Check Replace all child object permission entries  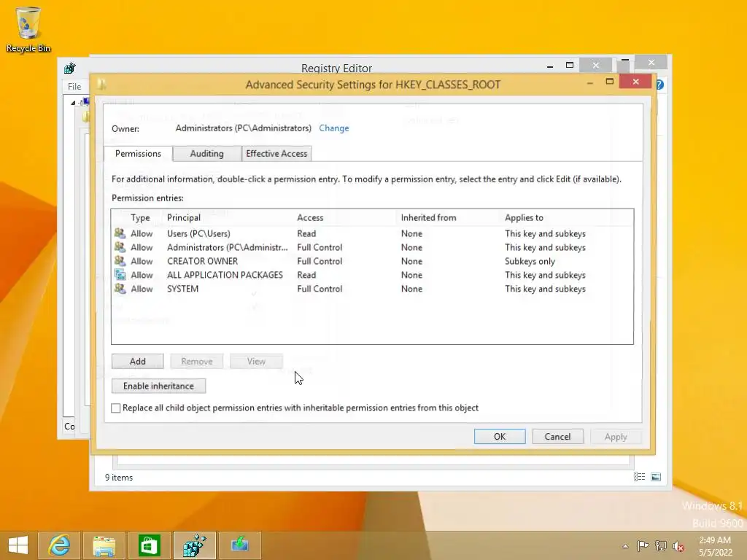[116, 408]
